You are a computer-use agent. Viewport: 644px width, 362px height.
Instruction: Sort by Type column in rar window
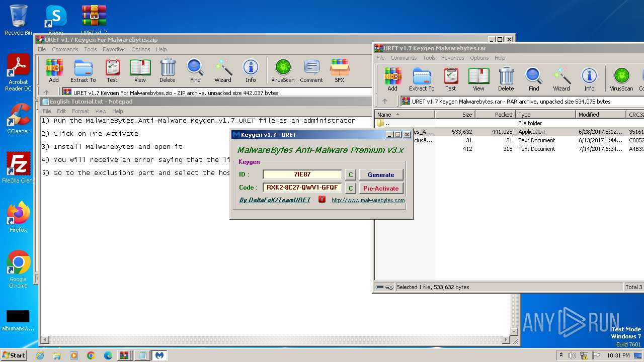click(x=545, y=115)
